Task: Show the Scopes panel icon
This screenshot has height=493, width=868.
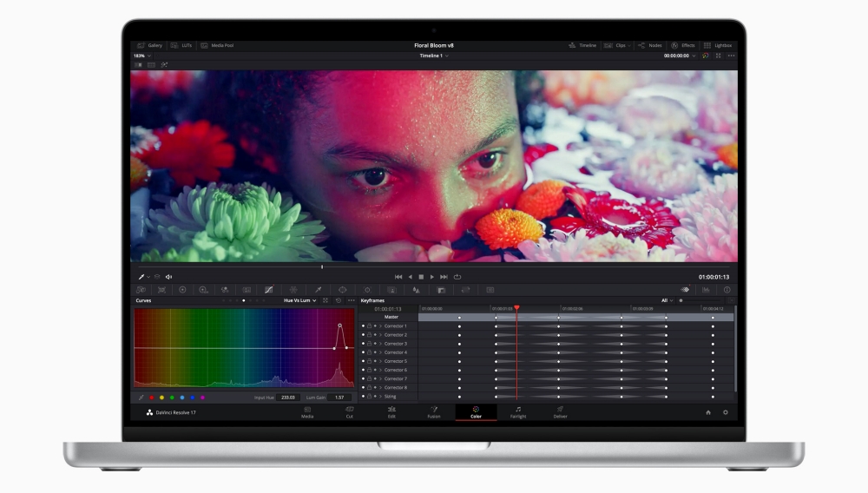Action: point(706,290)
